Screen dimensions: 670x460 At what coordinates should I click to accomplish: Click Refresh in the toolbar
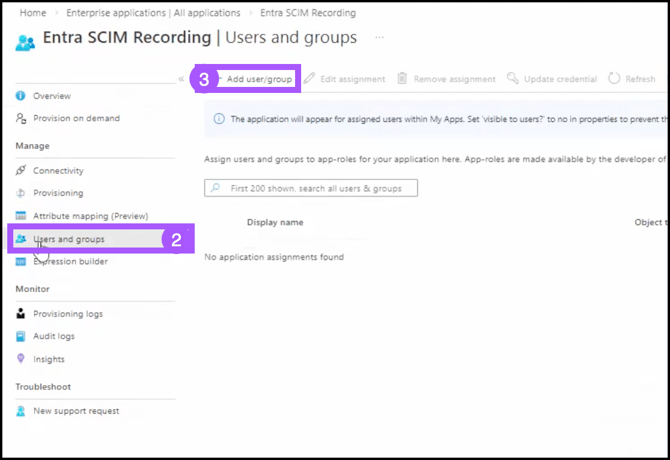pos(632,79)
